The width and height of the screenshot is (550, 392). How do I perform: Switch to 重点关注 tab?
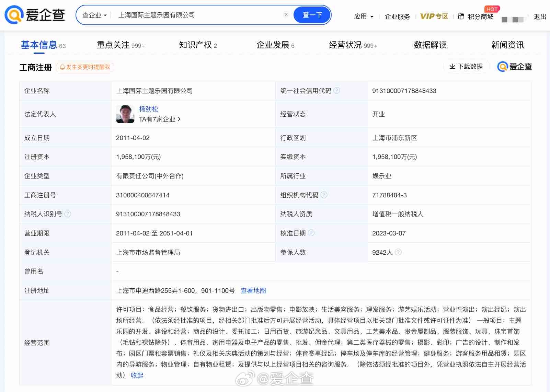coord(121,45)
